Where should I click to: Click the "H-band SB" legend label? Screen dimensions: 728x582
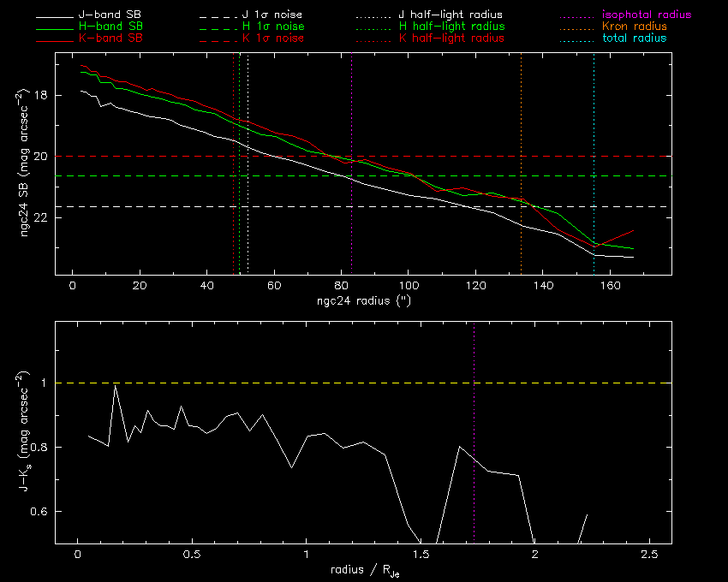click(115, 27)
